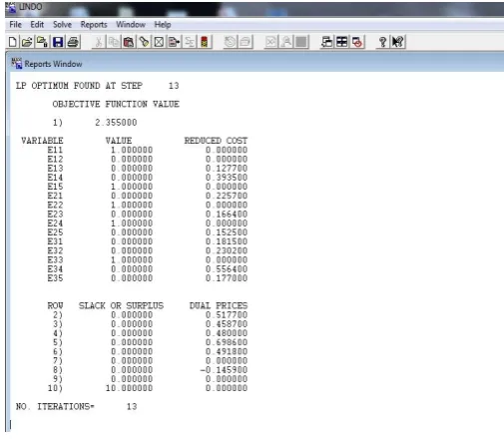Click the greyed icon right of Solve target
The image size is (504, 441).
click(246, 42)
